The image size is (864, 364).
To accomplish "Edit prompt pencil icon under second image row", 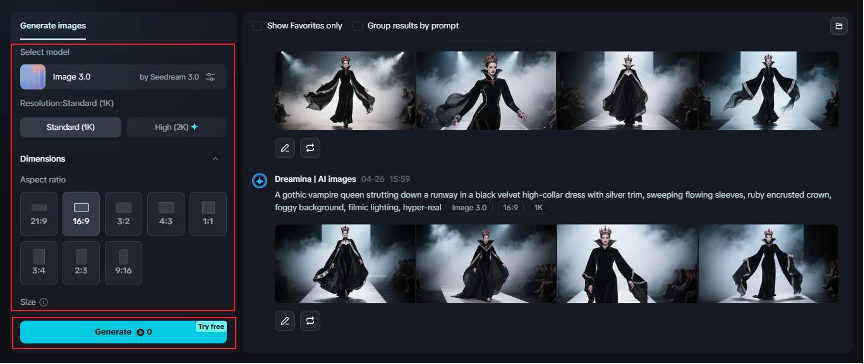I will (x=285, y=321).
